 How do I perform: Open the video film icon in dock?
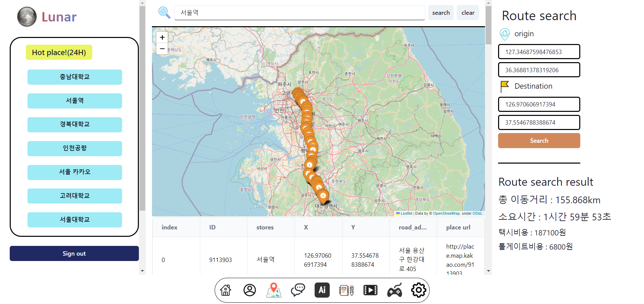pos(370,290)
